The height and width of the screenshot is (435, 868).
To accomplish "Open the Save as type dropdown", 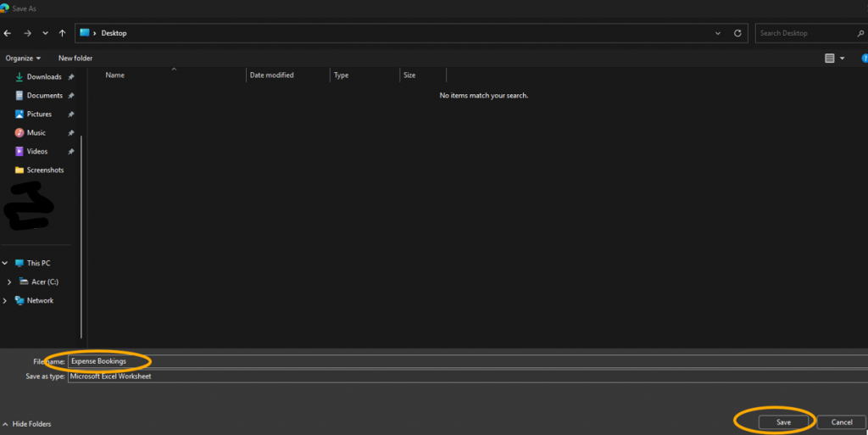I will coord(468,376).
